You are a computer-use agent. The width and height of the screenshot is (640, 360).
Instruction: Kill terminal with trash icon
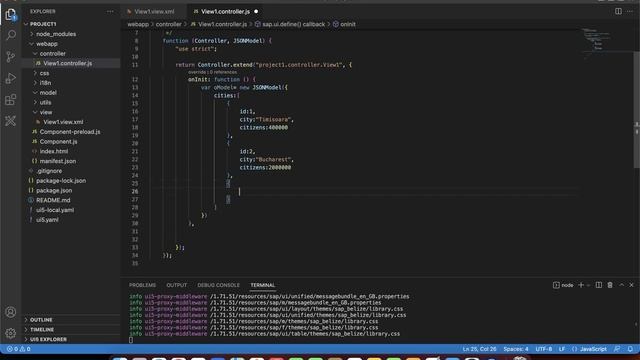610,285
